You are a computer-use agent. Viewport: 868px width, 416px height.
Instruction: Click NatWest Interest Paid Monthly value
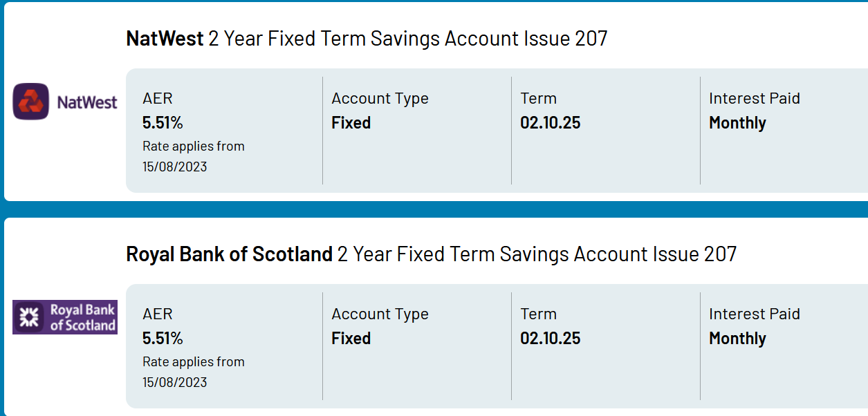(737, 123)
